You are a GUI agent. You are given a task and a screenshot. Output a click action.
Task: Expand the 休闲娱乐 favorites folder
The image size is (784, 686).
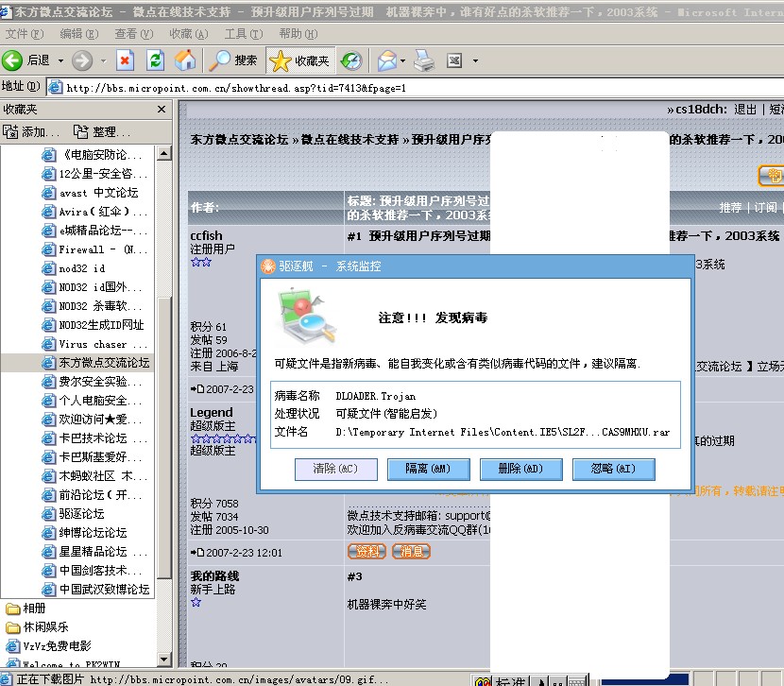click(x=37, y=627)
